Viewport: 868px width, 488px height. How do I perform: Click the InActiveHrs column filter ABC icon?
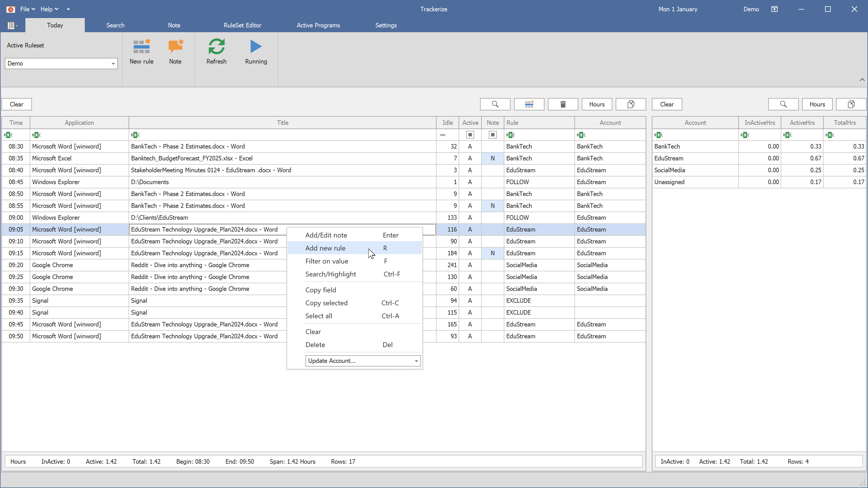(x=745, y=135)
